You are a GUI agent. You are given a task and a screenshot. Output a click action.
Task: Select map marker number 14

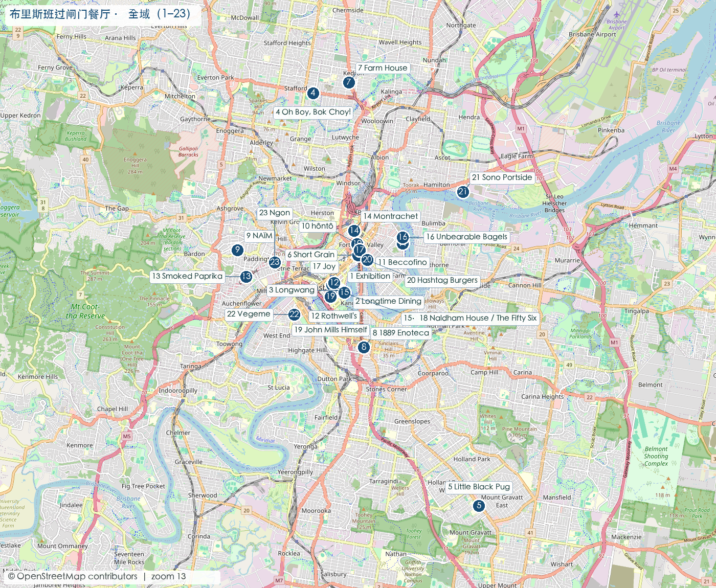point(354,231)
